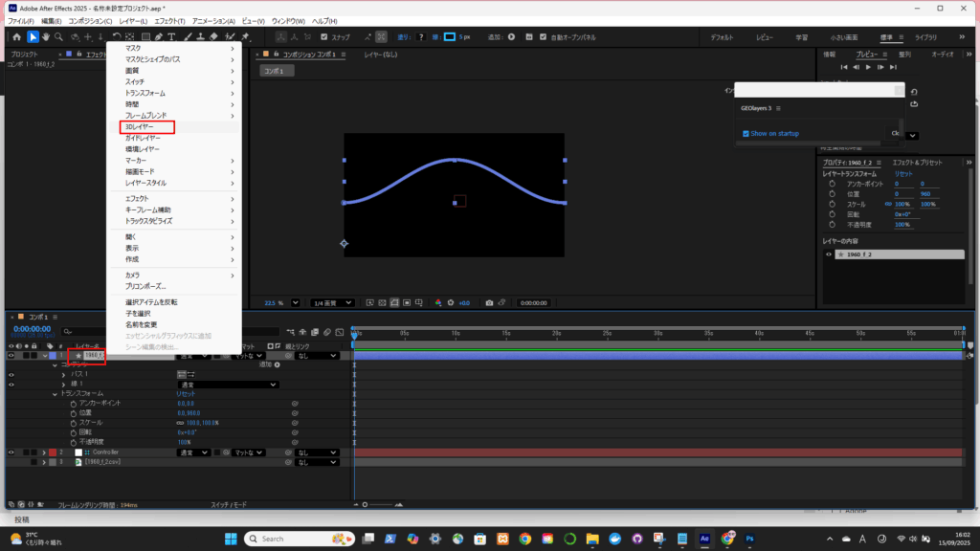Image resolution: width=980 pixels, height=551 pixels.
Task: Hide the Controller layer with eye icon
Action: (11, 452)
